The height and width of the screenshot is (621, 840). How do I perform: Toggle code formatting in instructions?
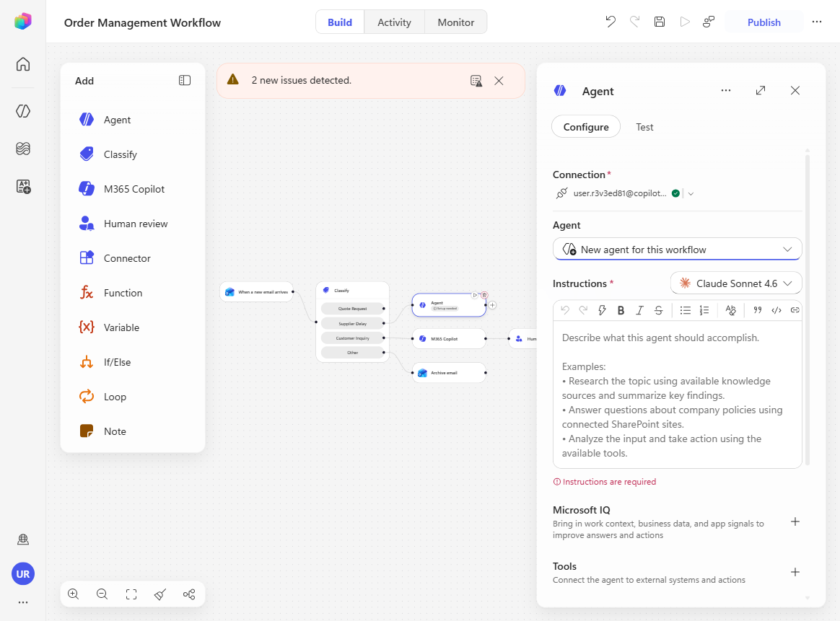point(776,310)
